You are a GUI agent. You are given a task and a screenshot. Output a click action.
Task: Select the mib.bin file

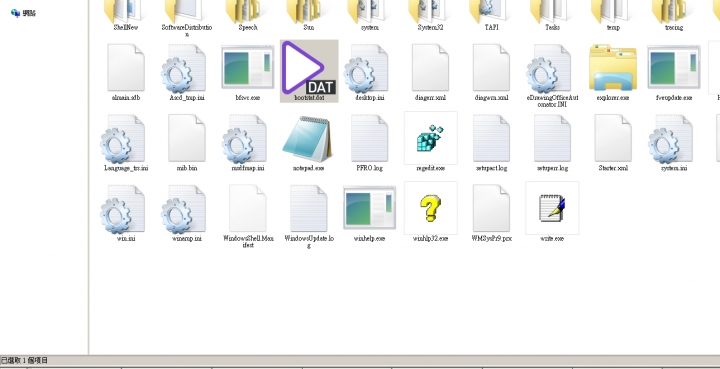pyautogui.click(x=187, y=138)
